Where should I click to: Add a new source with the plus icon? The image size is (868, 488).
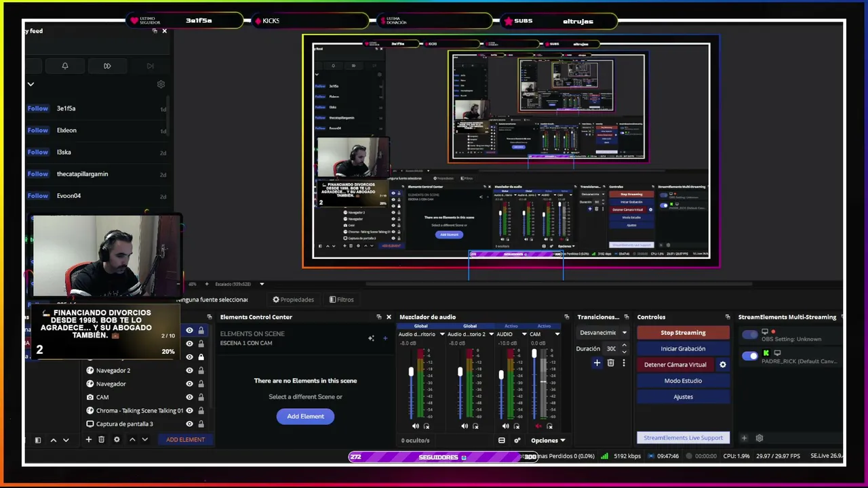[x=88, y=440]
